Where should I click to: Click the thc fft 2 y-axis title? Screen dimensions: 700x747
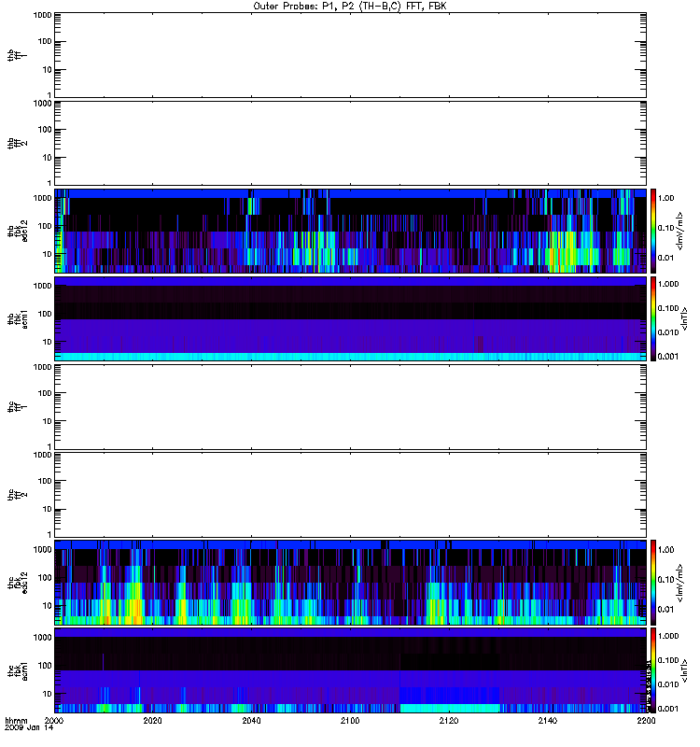[18, 495]
